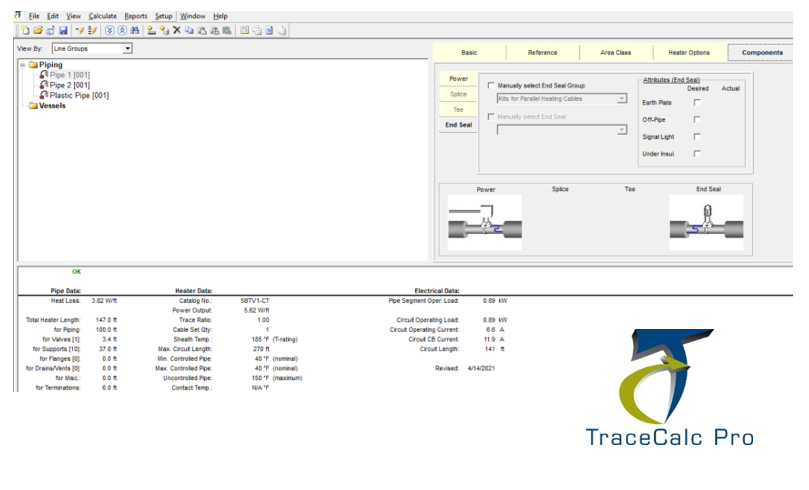Enable Manually select End Seal Group checkbox
This screenshot has width=809, height=490.
click(x=491, y=85)
